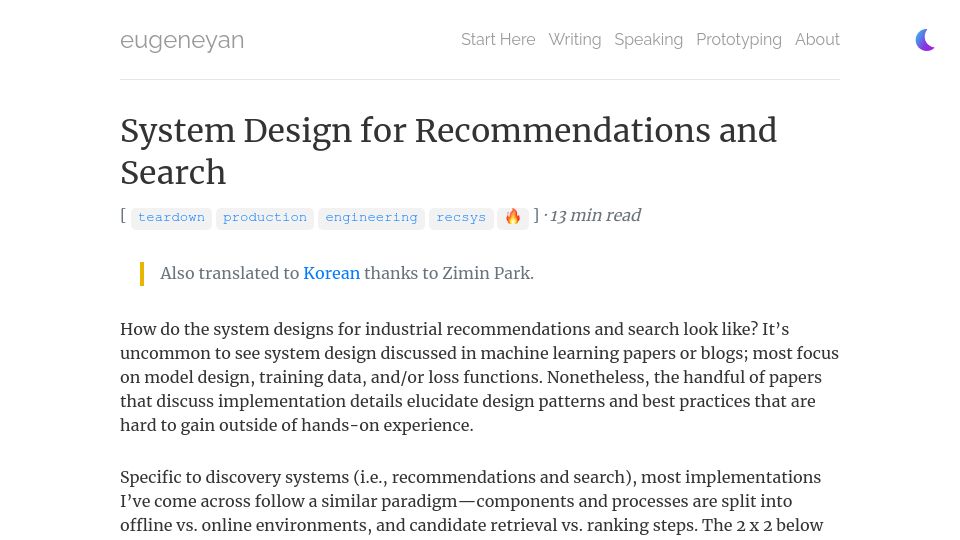Click the '13 min read' text
Viewport: 960px width, 540px height.
[x=595, y=216]
